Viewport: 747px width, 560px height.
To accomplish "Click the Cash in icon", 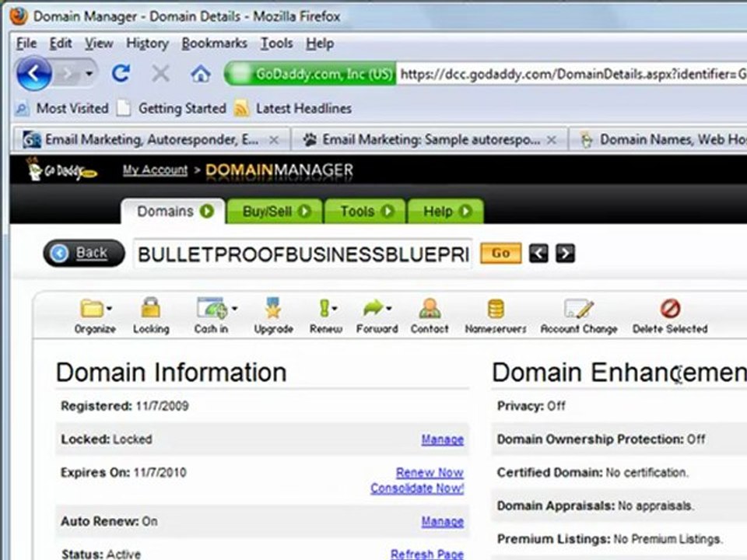I will [212, 308].
